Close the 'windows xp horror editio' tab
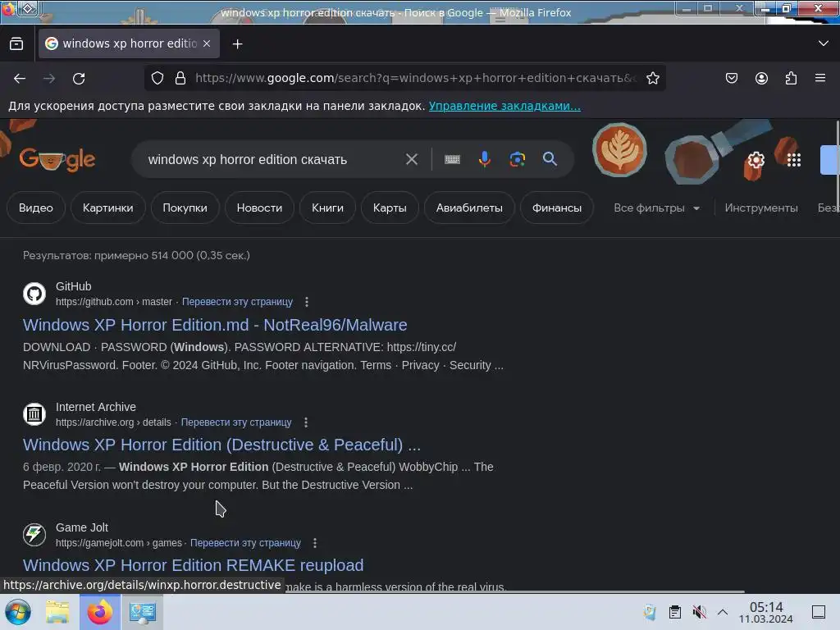This screenshot has height=630, width=840. coord(207,44)
